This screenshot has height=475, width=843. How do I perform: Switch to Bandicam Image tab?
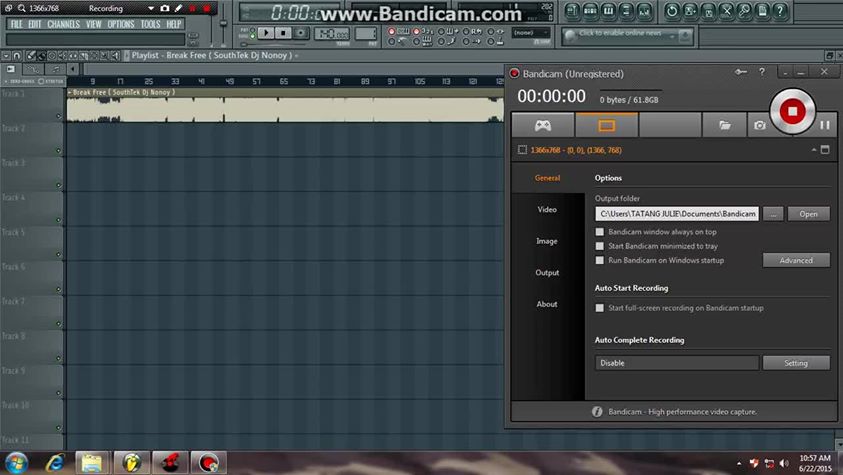tap(547, 241)
